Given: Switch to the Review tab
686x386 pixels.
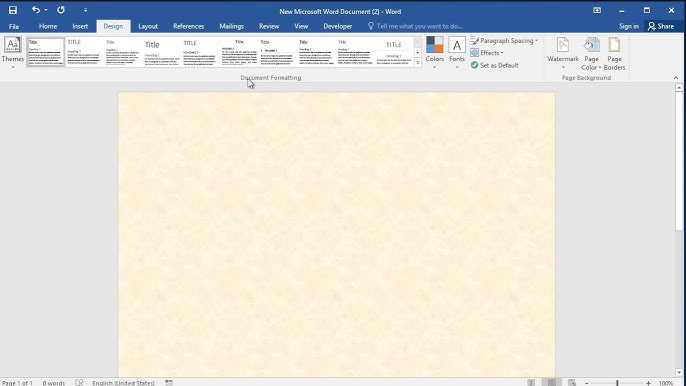Looking at the screenshot, I should click(269, 26).
